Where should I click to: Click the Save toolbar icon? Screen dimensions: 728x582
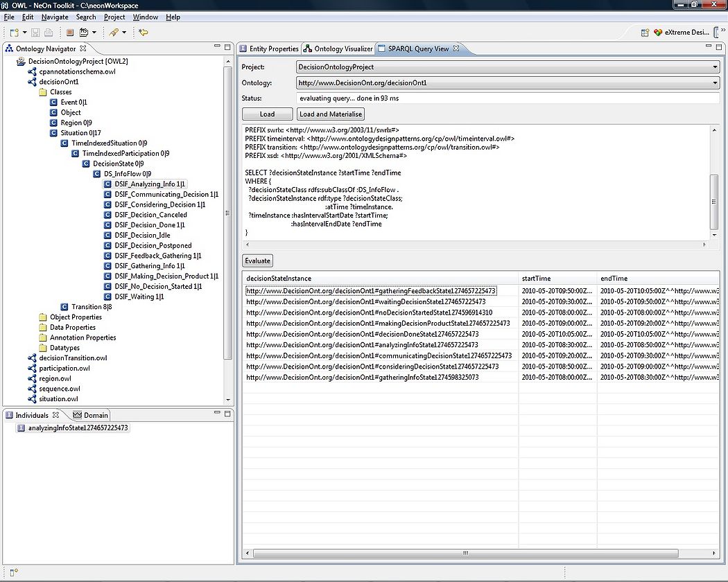coord(35,33)
